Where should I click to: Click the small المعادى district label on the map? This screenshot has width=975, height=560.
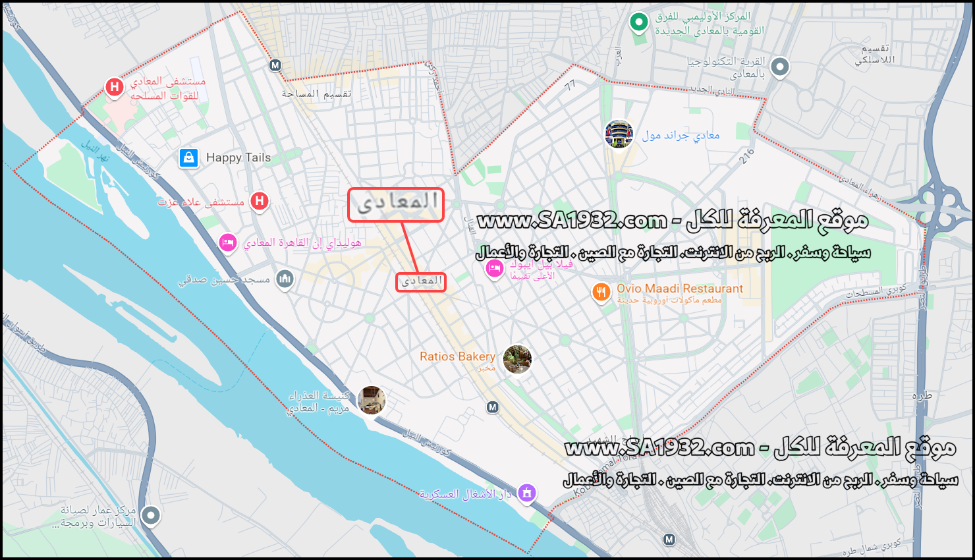421,281
